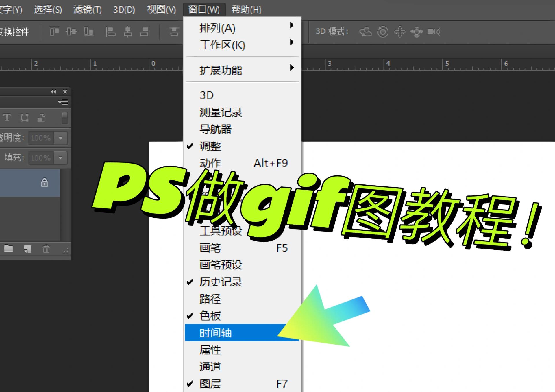Toggle layer filtering switch on/off
The height and width of the screenshot is (392, 555).
65,118
